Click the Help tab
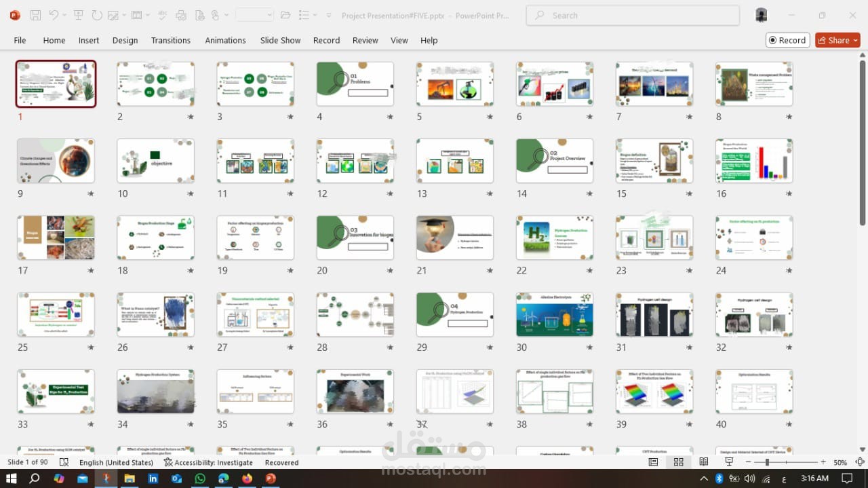868x488 pixels. (429, 40)
